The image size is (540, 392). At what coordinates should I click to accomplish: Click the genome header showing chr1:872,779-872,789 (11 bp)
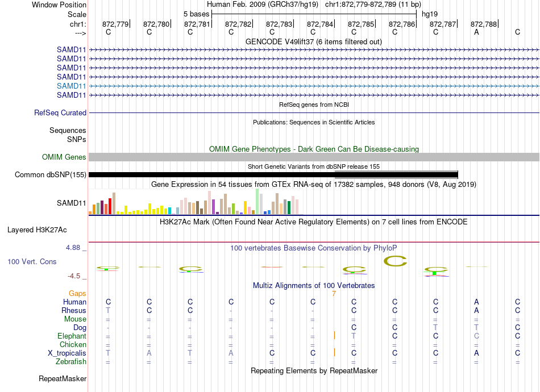[373, 5]
